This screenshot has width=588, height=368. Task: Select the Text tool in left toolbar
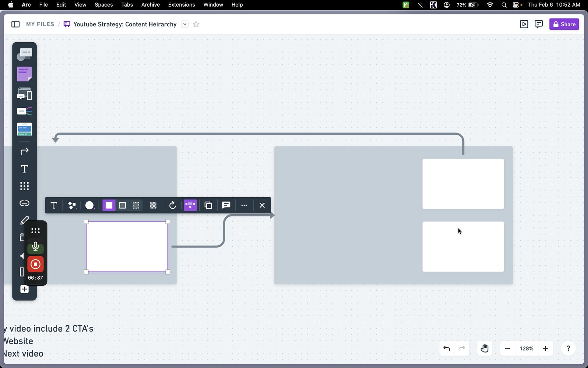tap(24, 169)
